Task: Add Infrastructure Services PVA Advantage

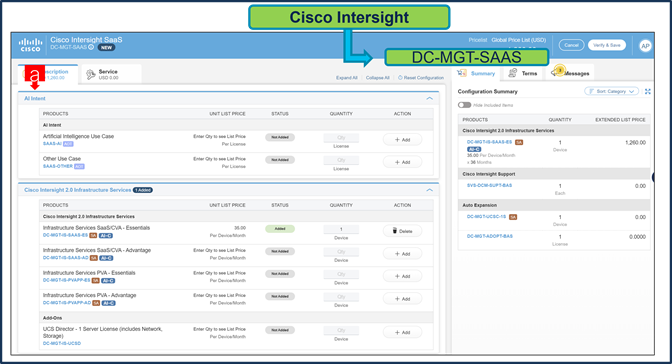Action: (402, 299)
